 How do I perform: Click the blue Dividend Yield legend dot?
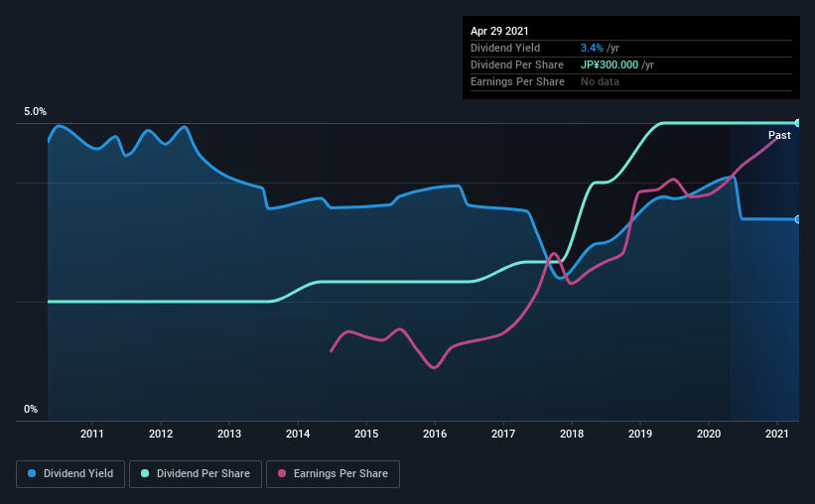click(32, 473)
